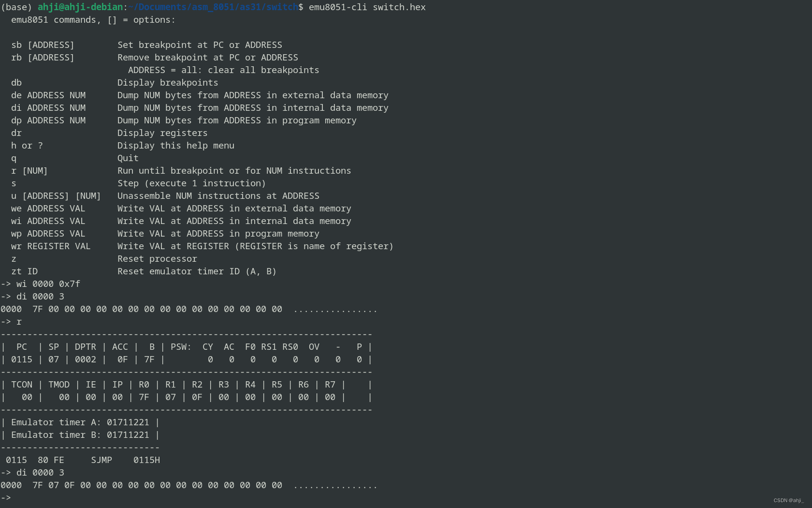812x508 pixels.
Task: Click the 'emu8051-cli switch.hex' command text
Action: pyautogui.click(x=367, y=7)
